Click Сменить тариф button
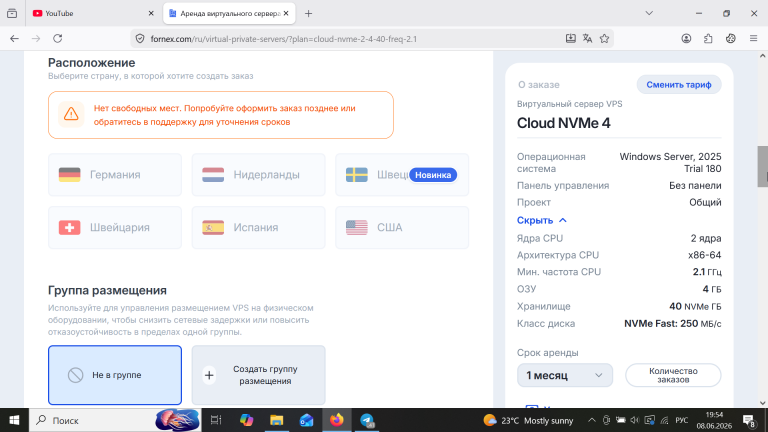Image resolution: width=768 pixels, height=432 pixels. 679,85
